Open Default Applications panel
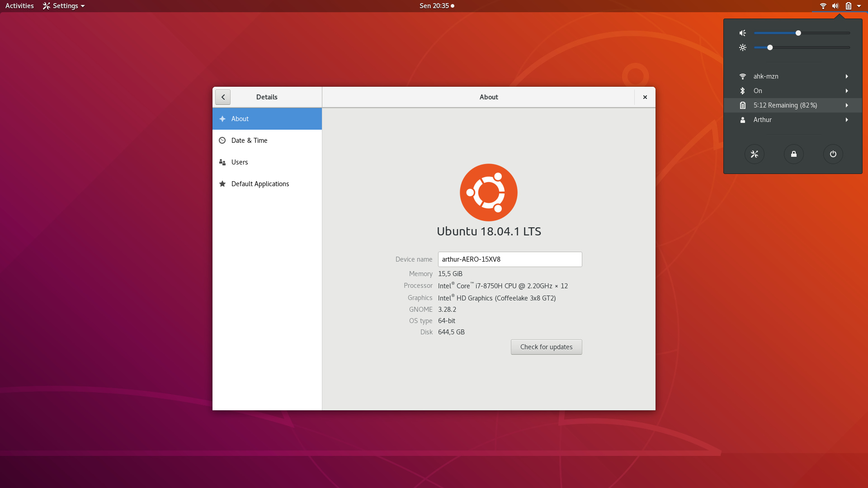 [267, 184]
